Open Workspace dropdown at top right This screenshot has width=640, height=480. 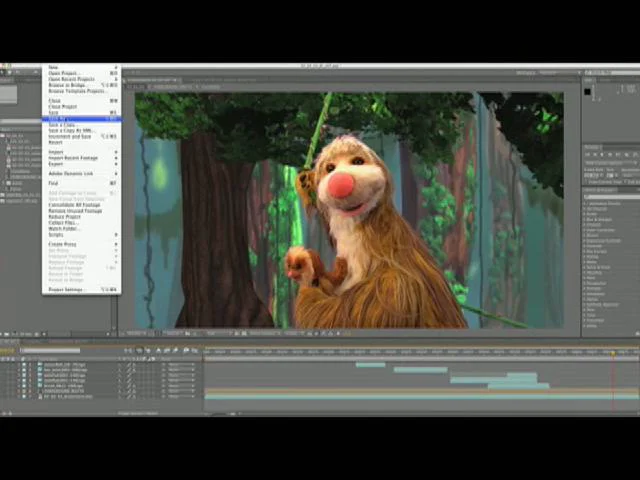(560, 73)
